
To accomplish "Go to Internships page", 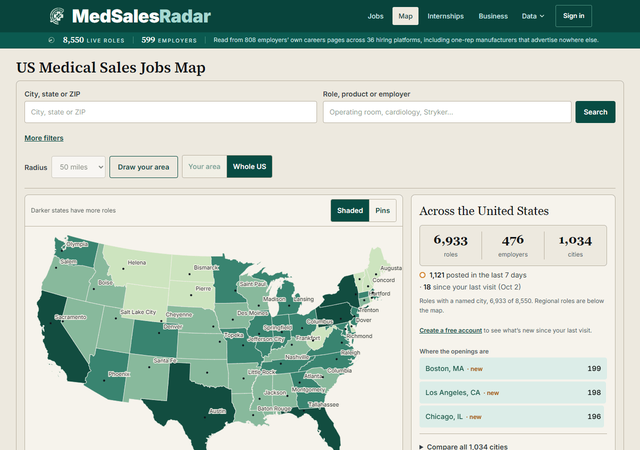I will [445, 16].
